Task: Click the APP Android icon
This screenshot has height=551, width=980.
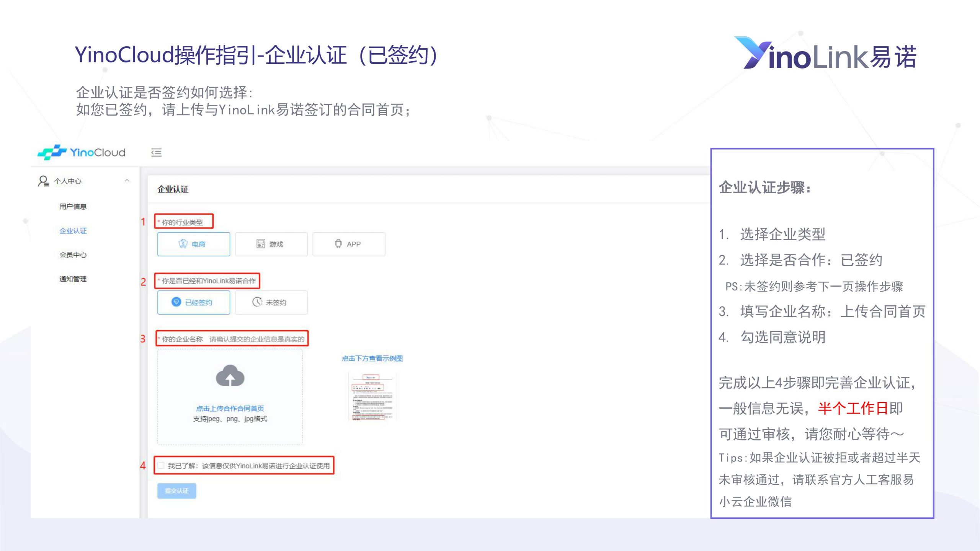Action: coord(338,244)
